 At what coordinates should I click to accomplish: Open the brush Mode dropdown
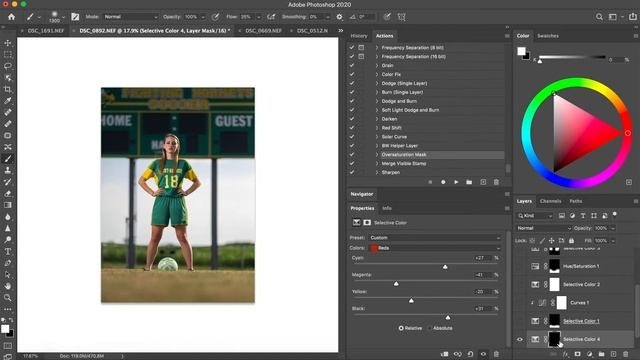[x=130, y=17]
